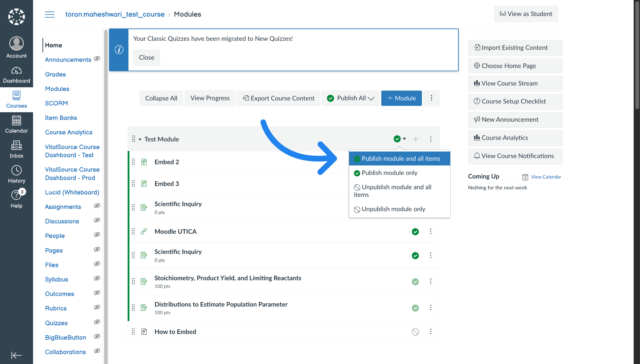The height and width of the screenshot is (364, 640).
Task: Open three-dot options for Stoichiometry item
Action: coord(431,281)
